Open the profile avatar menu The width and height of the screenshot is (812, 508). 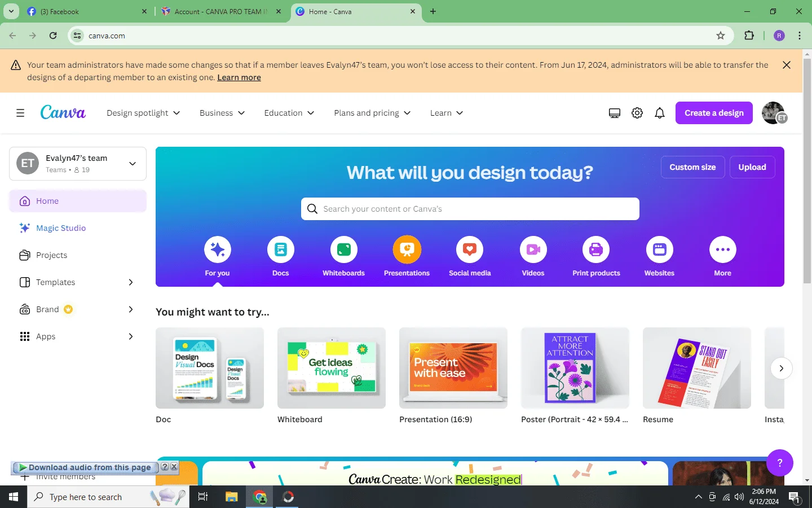[774, 113]
